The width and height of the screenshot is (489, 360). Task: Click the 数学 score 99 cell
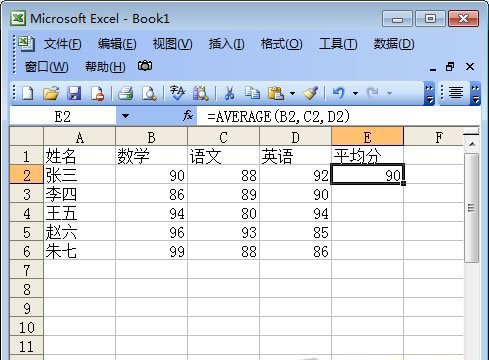151,251
